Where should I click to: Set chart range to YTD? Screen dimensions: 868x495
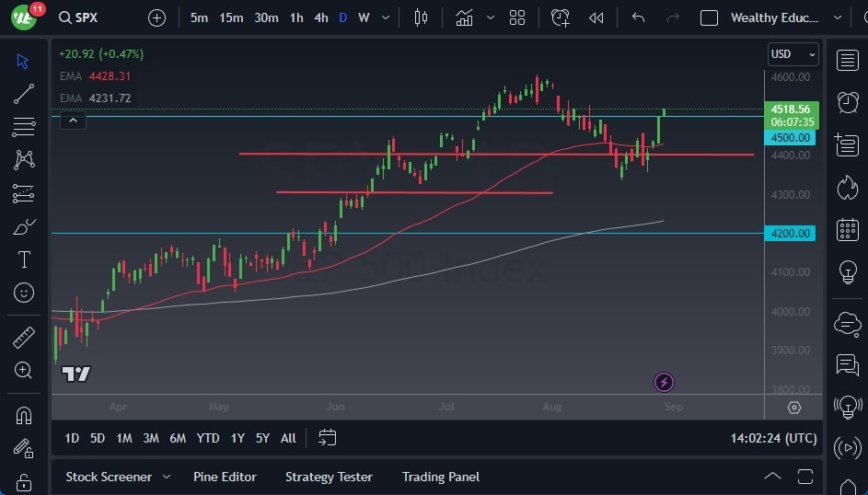[208, 438]
